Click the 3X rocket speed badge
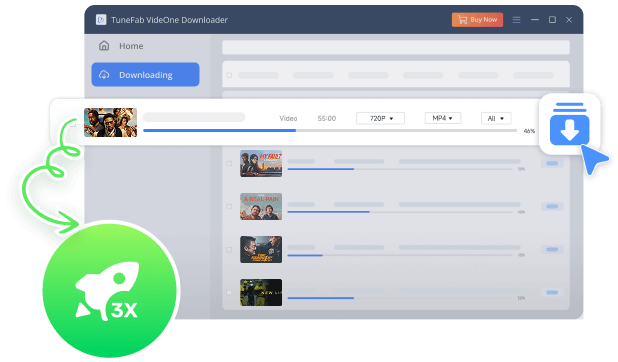 coord(110,291)
